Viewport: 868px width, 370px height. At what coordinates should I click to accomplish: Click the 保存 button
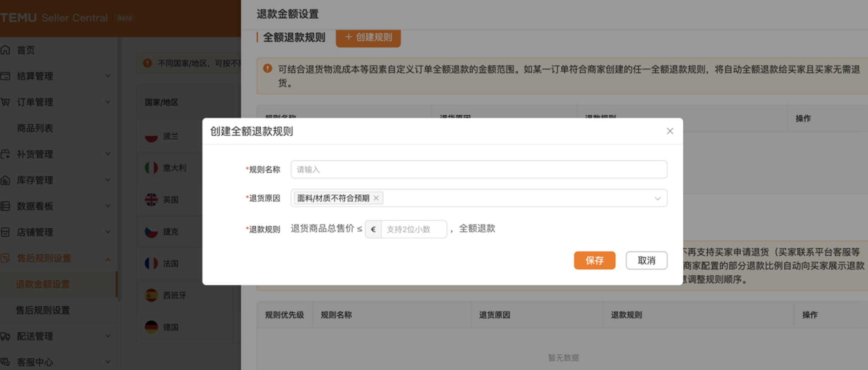(594, 260)
